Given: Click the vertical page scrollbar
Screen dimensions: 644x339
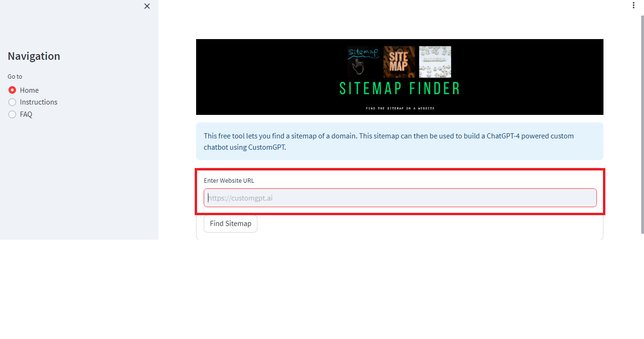Looking at the screenshot, I should coord(642,125).
